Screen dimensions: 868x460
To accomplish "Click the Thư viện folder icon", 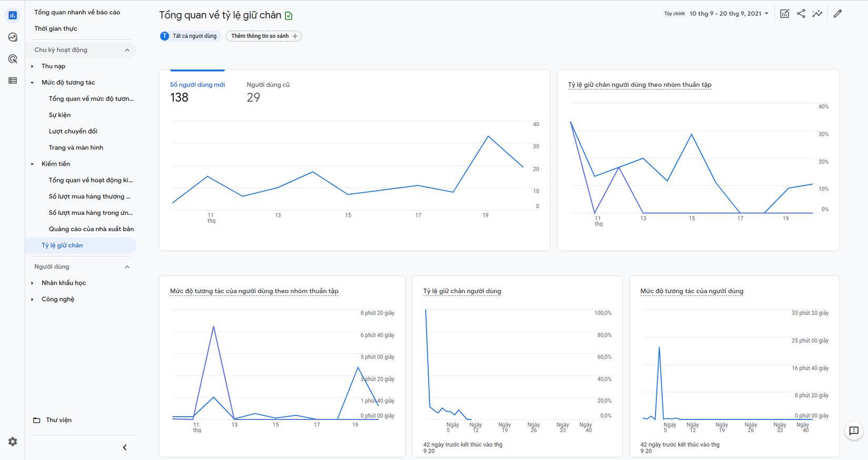I will point(37,420).
